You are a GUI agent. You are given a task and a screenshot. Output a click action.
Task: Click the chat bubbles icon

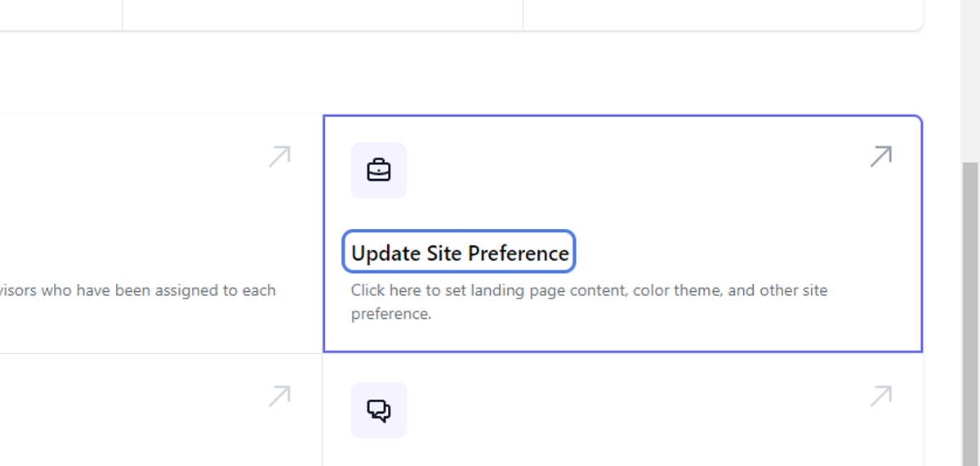[x=379, y=410]
